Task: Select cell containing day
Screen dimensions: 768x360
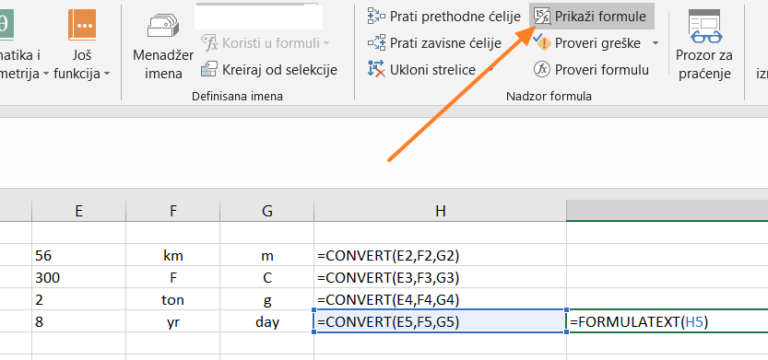Action: coord(267,321)
